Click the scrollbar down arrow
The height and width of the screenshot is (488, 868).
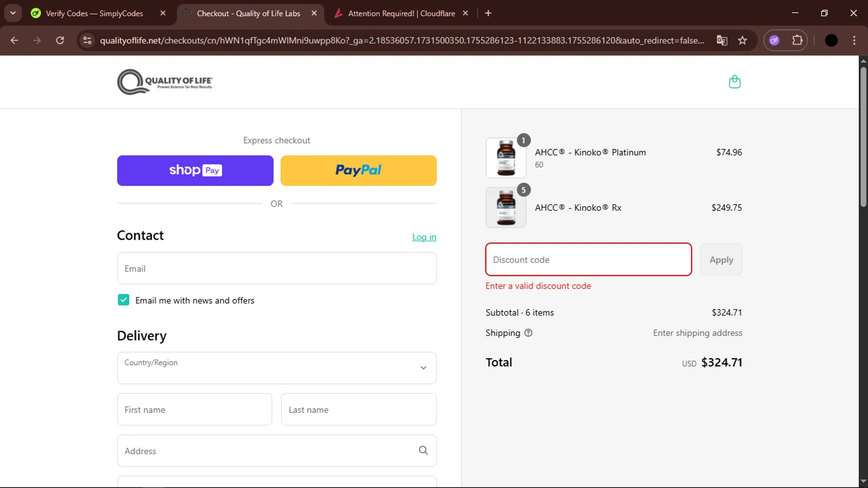click(x=863, y=482)
